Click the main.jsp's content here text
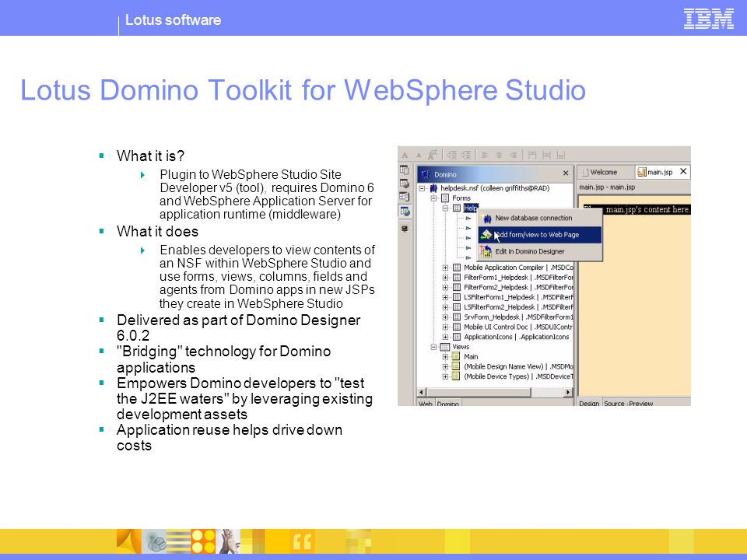747x560 pixels. [647, 209]
